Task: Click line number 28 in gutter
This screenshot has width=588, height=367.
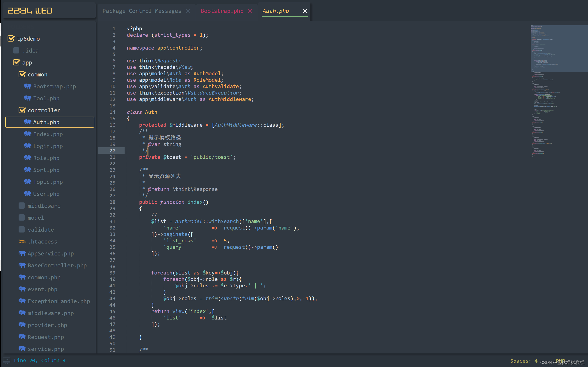Action: coord(112,202)
